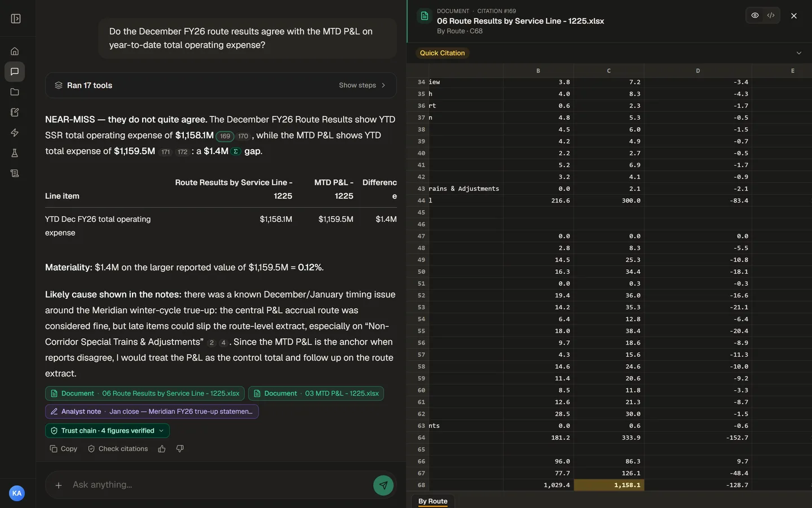
Task: Copy the answer with the Copy button
Action: [63, 449]
